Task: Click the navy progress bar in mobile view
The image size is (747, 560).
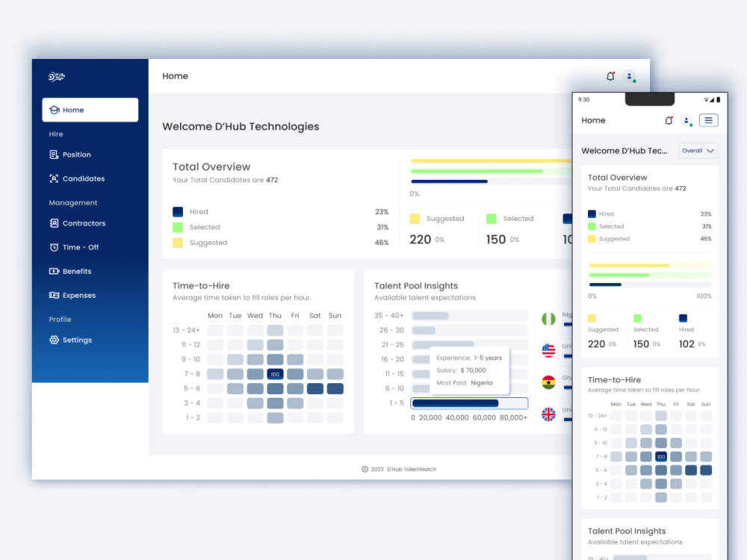Action: point(606,284)
